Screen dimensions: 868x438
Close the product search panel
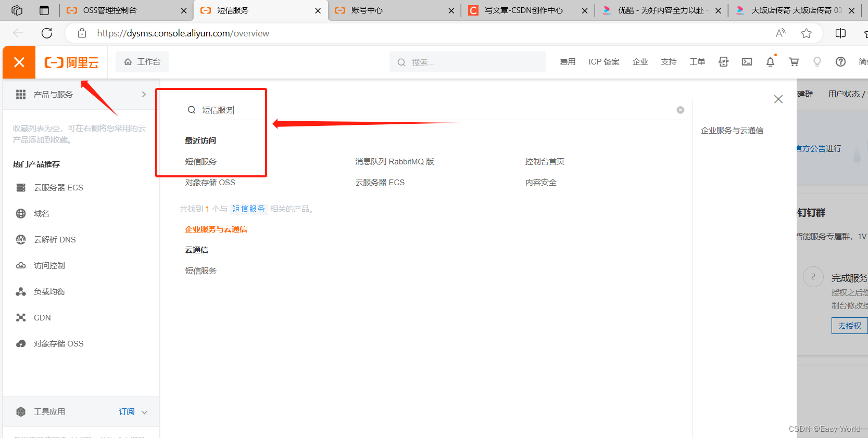coord(778,99)
